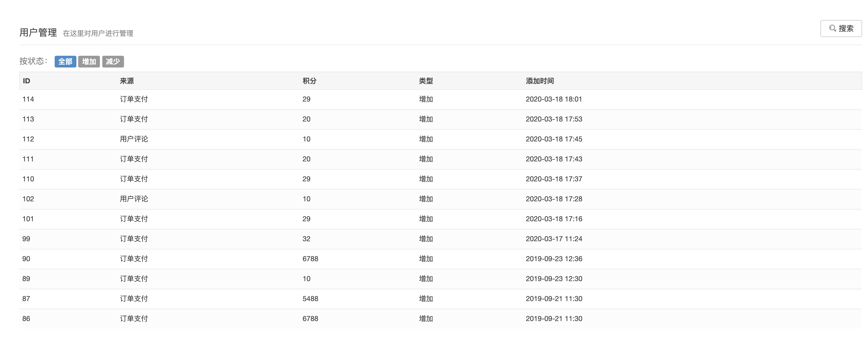Click timestamp 2020-03-17 11:24
The height and width of the screenshot is (358, 868).
554,239
